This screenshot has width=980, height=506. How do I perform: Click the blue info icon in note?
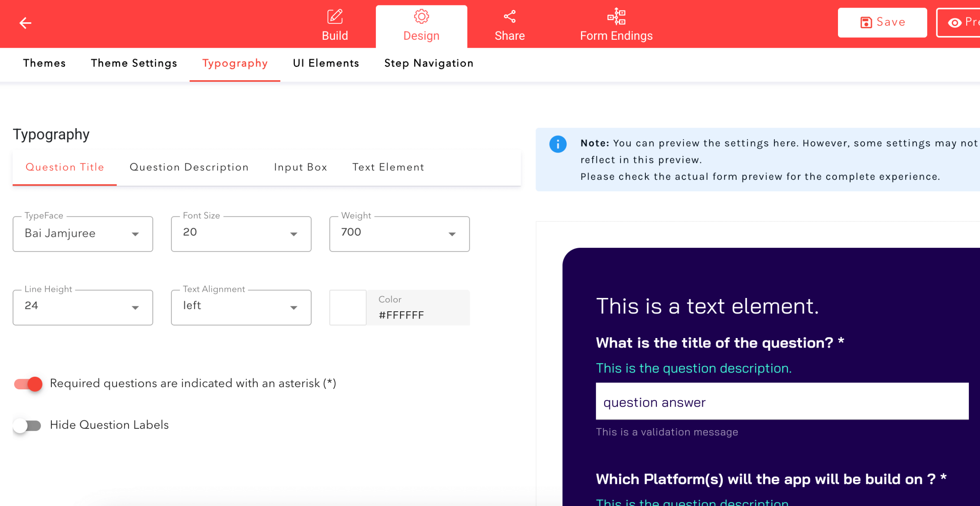558,144
